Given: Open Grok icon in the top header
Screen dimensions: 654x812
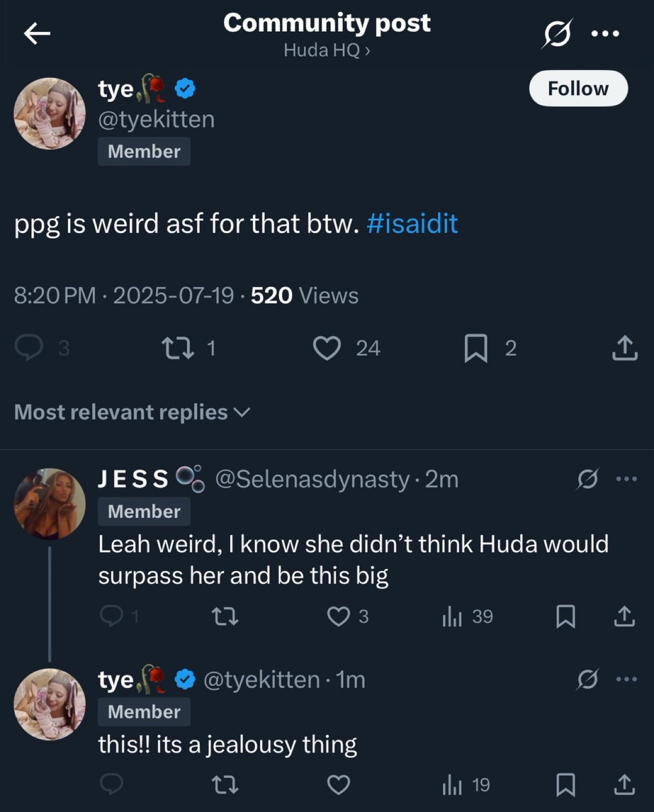Looking at the screenshot, I should (558, 33).
